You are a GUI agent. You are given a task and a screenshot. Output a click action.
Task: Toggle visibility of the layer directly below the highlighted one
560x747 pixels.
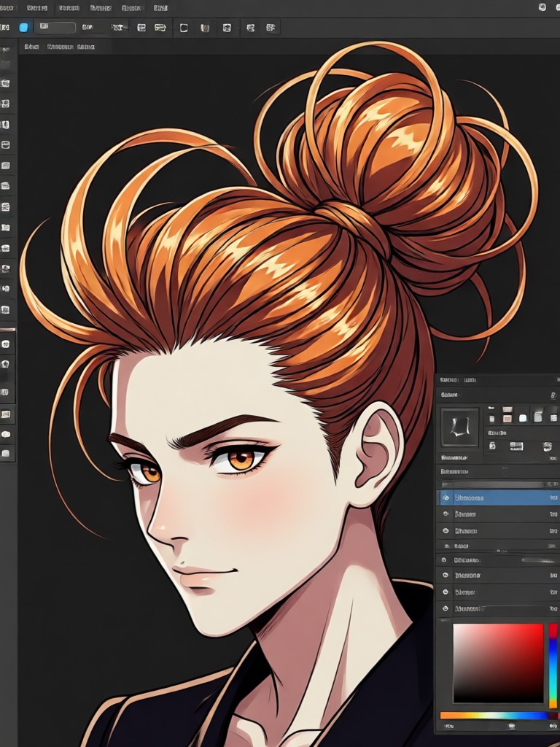coord(446,514)
